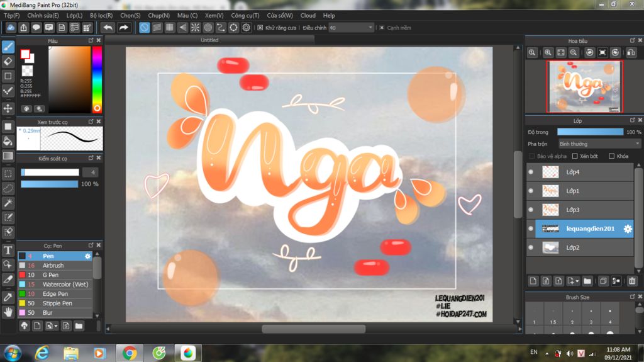The height and width of the screenshot is (362, 644).
Task: Flip the canvas view in navigator
Action: pyautogui.click(x=631, y=53)
